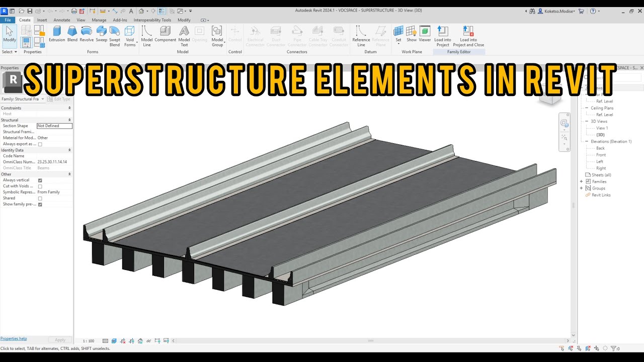The height and width of the screenshot is (362, 644).
Task: Open Family: Structural Framing type selector
Action: [x=23, y=99]
